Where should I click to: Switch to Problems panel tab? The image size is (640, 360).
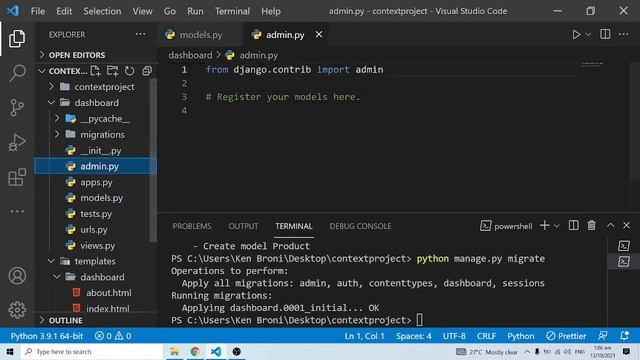point(192,226)
